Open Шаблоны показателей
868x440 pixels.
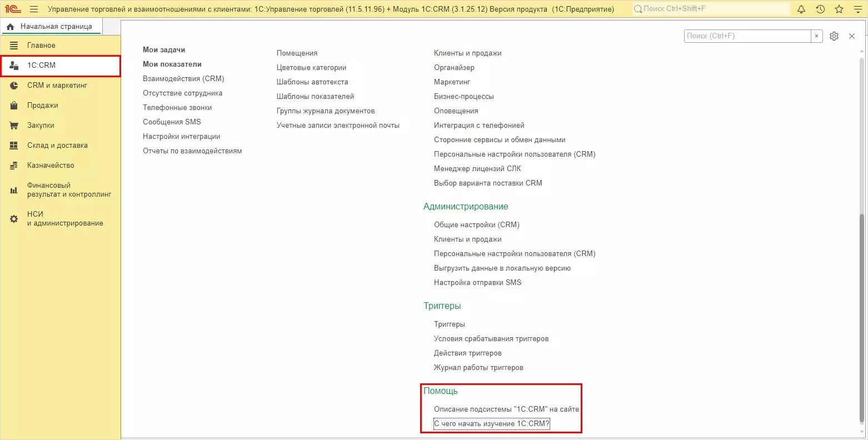pos(316,97)
